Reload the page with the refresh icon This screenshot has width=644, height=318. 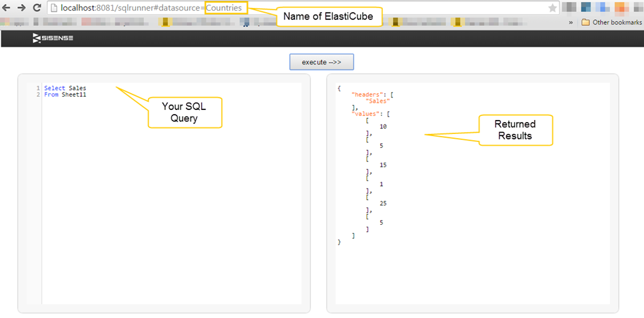(37, 7)
